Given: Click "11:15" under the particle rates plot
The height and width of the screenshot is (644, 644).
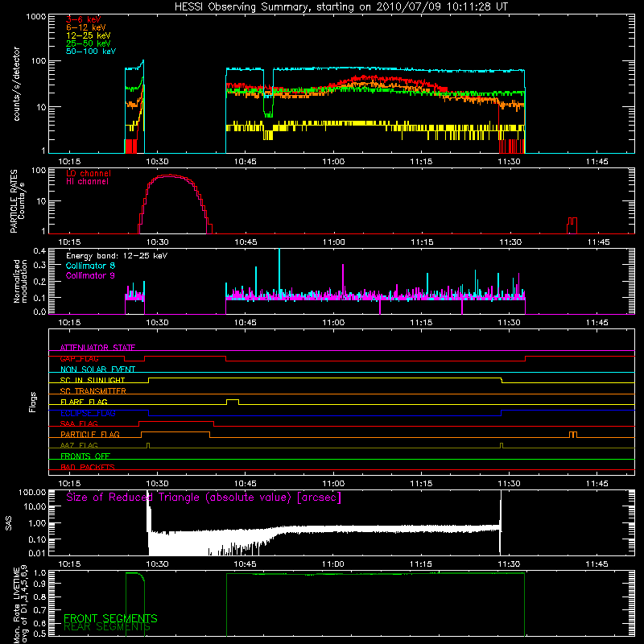Looking at the screenshot, I should [422, 242].
